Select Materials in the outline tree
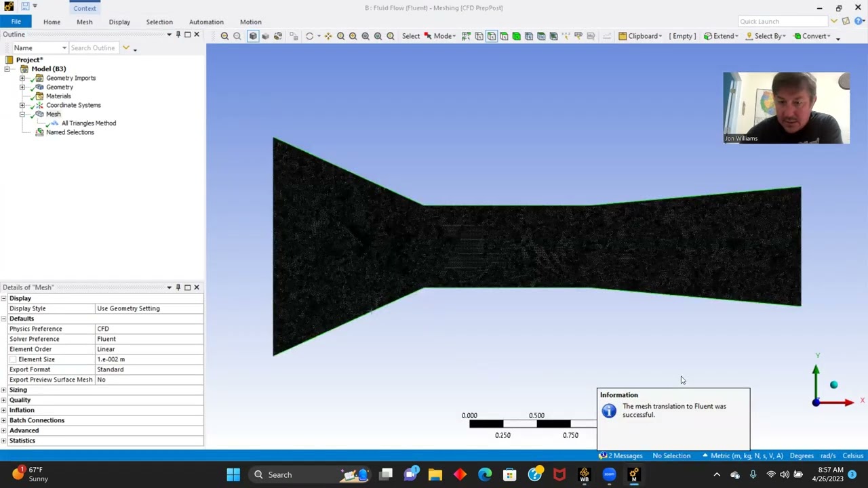This screenshot has width=868, height=488. coord(58,96)
